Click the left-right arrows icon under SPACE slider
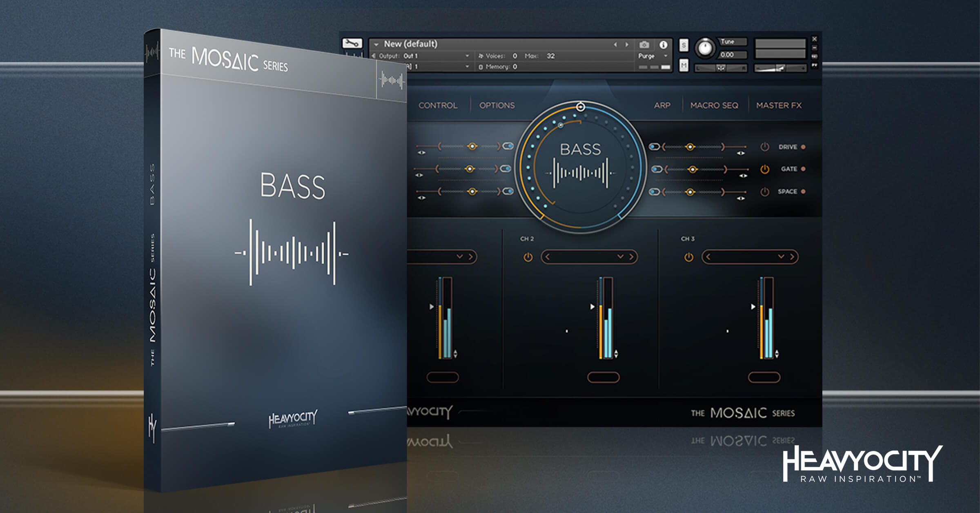 [x=741, y=198]
